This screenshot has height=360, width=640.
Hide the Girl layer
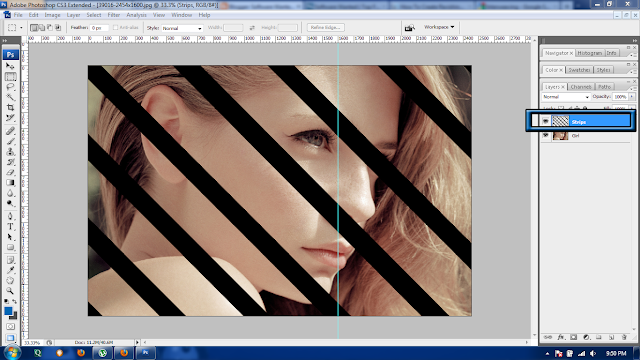click(546, 135)
